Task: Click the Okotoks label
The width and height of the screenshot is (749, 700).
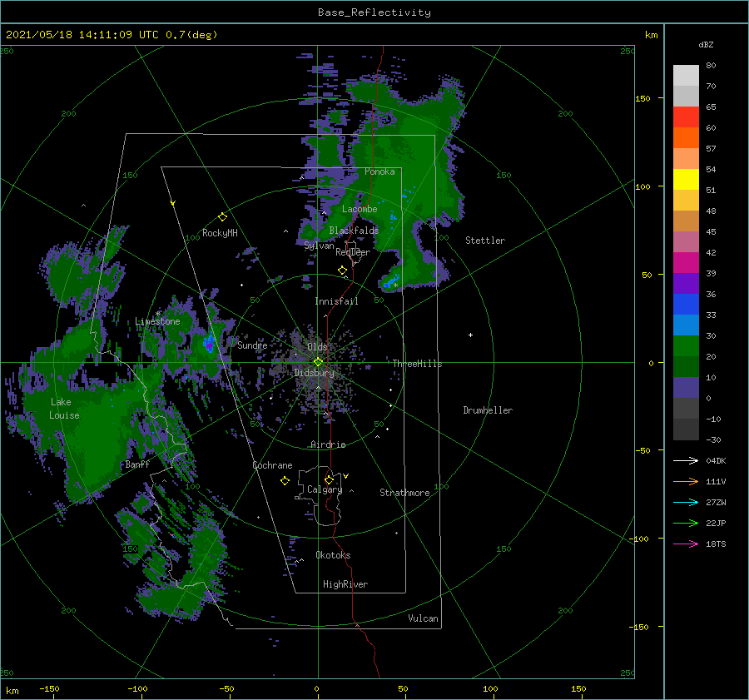Action: pos(333,555)
